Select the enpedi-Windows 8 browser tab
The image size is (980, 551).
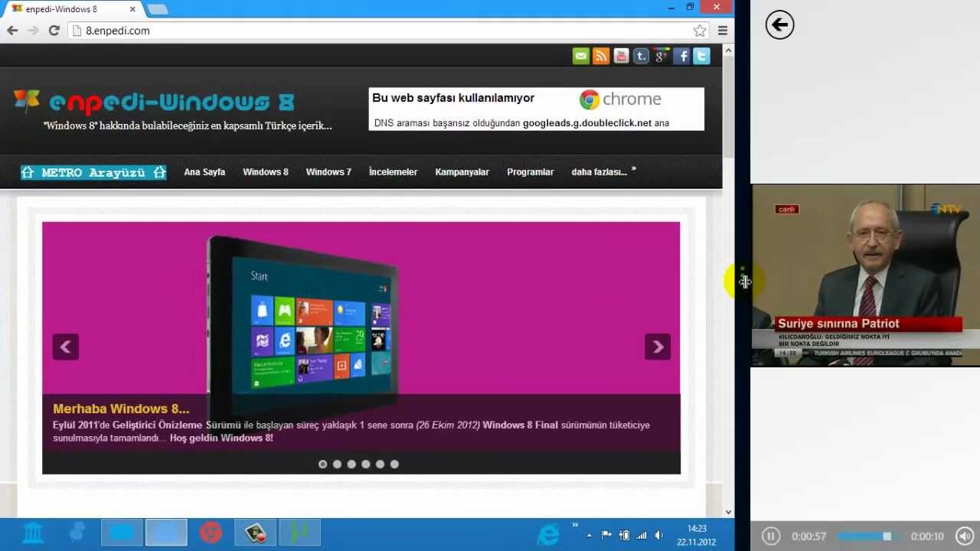(x=73, y=9)
